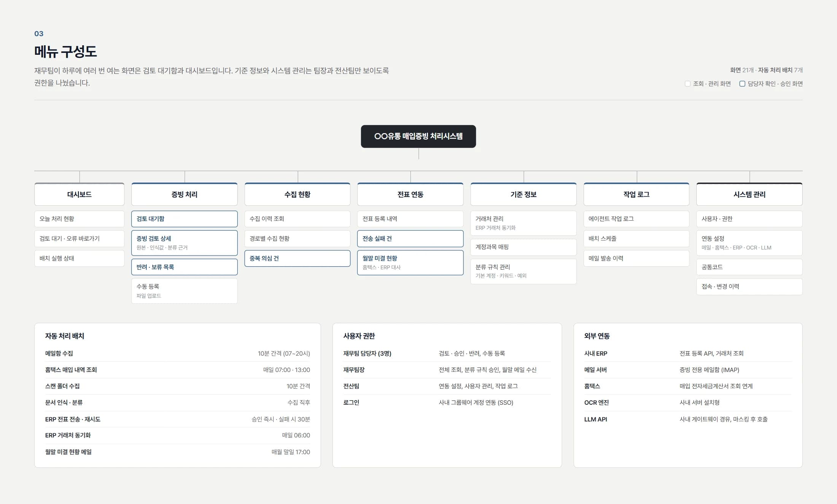Select the 기준 정보 menu header
The height and width of the screenshot is (504, 837).
click(x=524, y=194)
